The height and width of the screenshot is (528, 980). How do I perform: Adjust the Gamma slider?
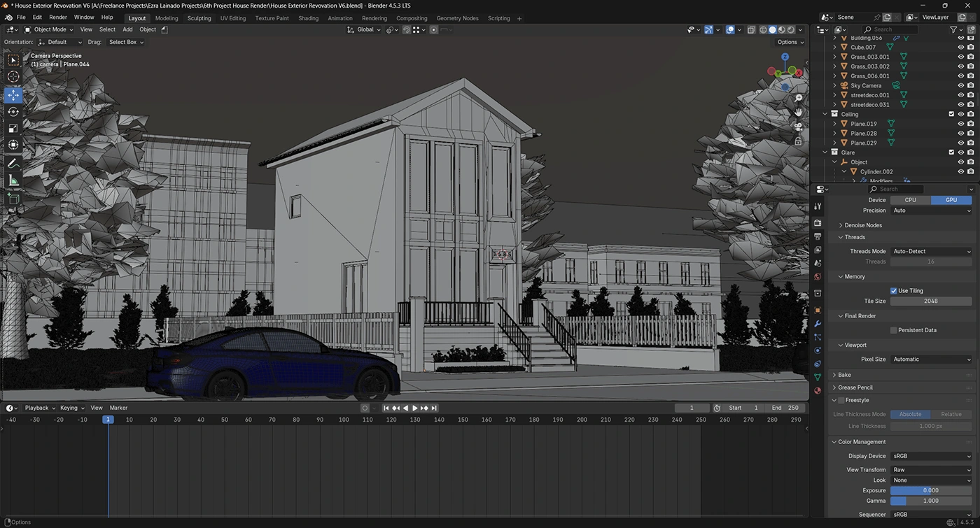(931, 501)
